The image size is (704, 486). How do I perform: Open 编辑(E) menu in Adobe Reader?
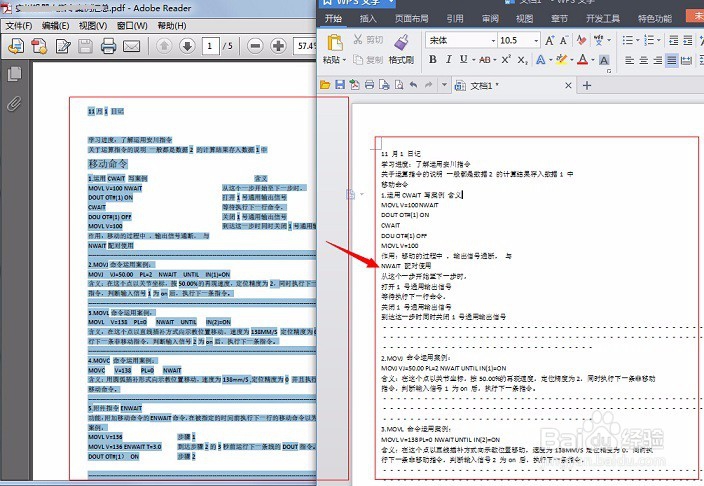coord(56,26)
